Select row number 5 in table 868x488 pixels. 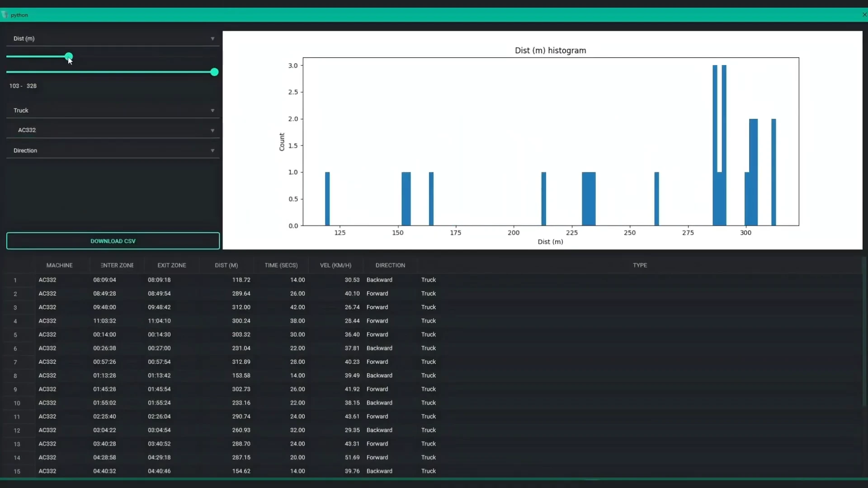coord(15,335)
